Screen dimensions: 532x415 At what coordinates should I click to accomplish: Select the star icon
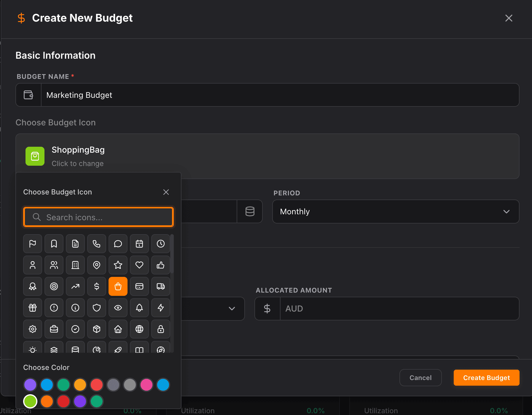tap(118, 265)
